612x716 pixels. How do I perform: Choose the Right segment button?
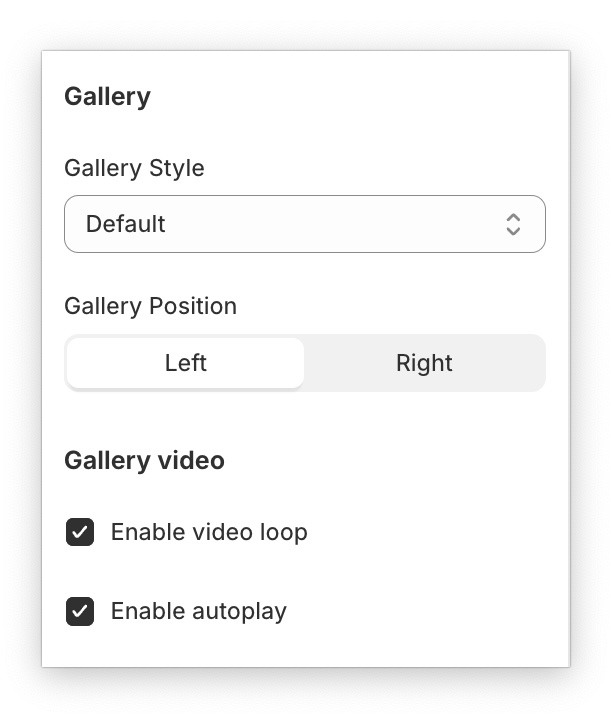(424, 363)
